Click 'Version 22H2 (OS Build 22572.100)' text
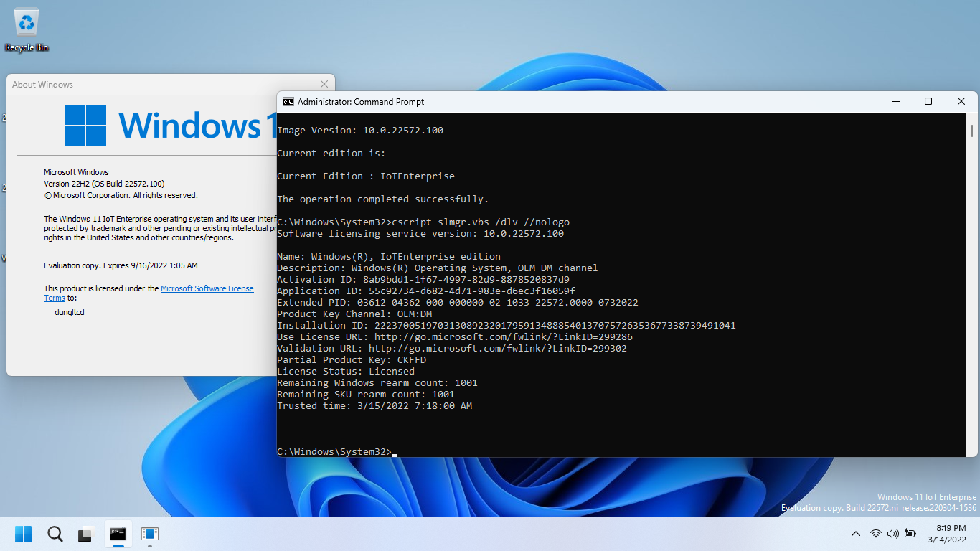 [105, 184]
